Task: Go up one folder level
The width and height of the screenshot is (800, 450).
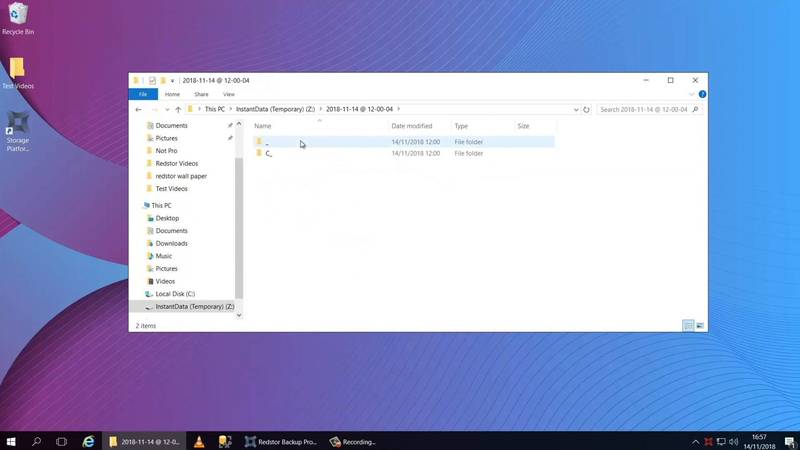Action: pos(178,109)
